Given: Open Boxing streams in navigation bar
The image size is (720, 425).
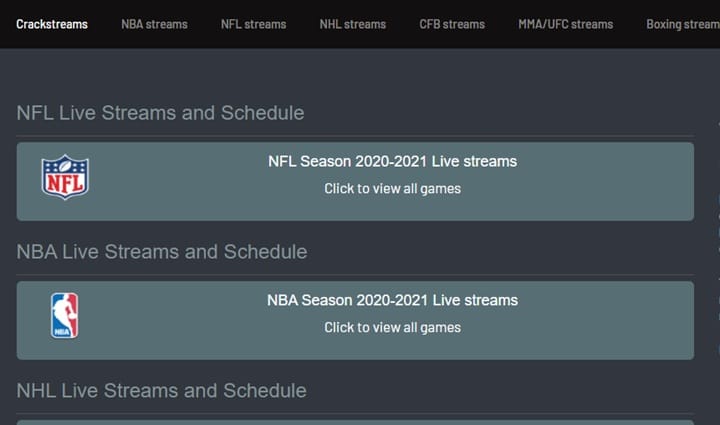Looking at the screenshot, I should pos(683,24).
